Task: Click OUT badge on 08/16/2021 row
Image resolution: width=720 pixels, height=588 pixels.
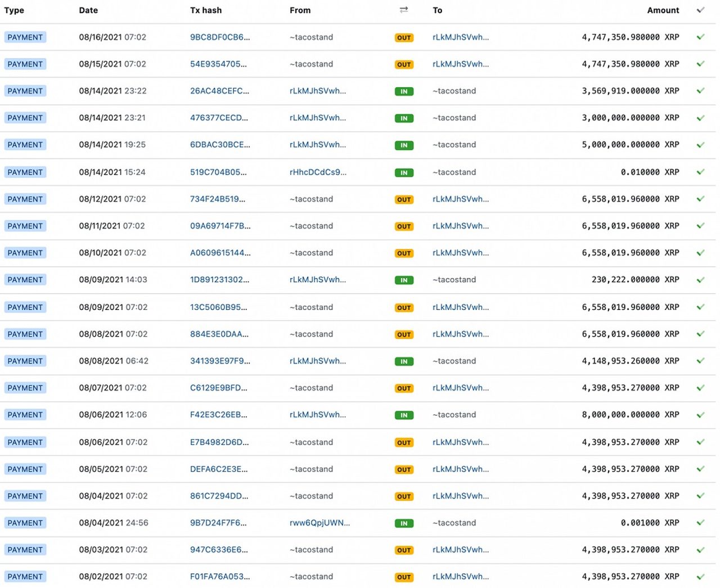Action: 404,38
